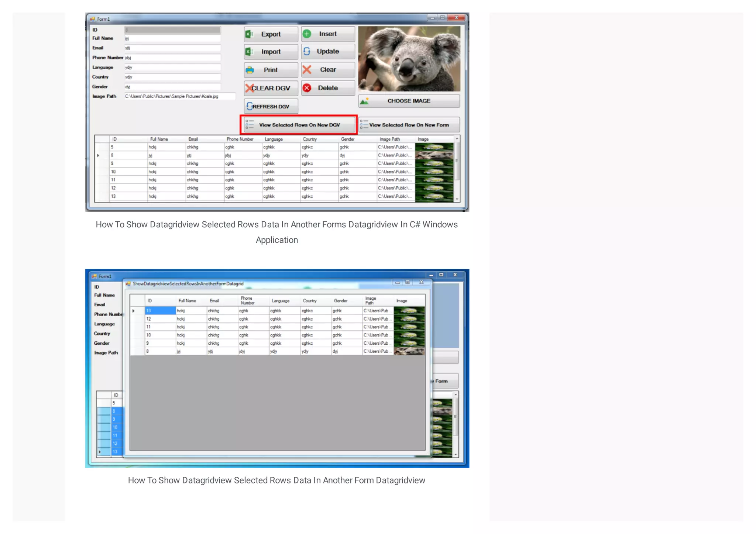Click Phone Number column header in top grid

[243, 139]
